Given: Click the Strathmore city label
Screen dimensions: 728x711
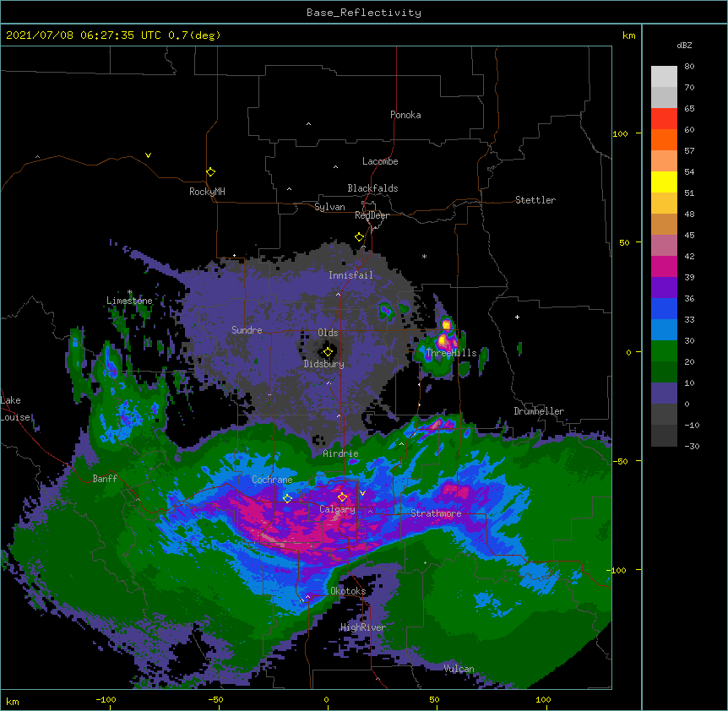Looking at the screenshot, I should [x=436, y=513].
